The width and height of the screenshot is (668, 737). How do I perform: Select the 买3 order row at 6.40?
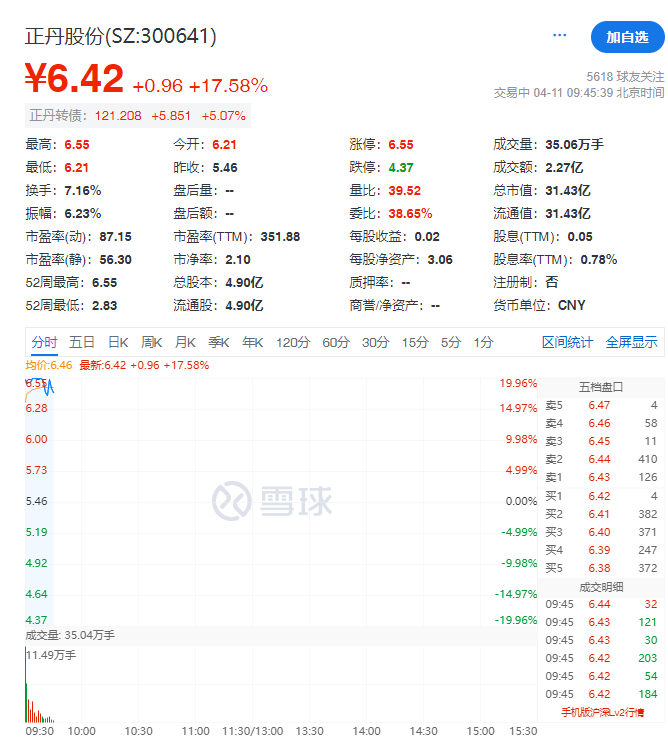point(601,532)
